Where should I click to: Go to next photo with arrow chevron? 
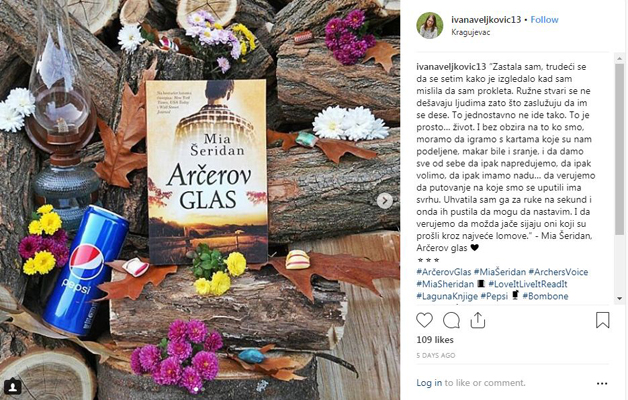coord(384,201)
